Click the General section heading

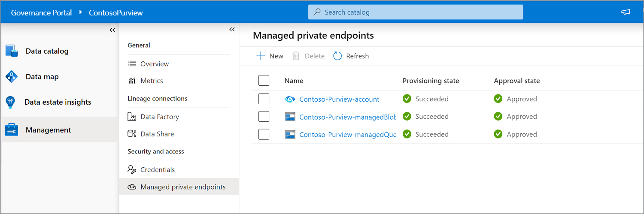point(139,45)
